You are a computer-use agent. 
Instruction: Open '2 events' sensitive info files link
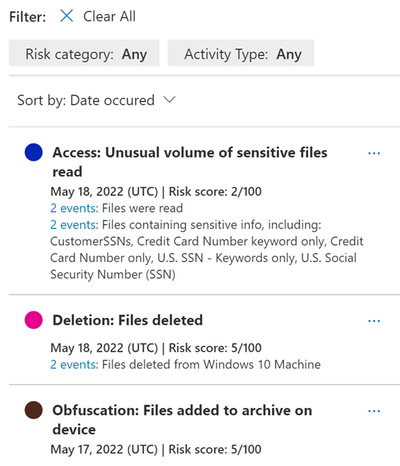(x=74, y=225)
